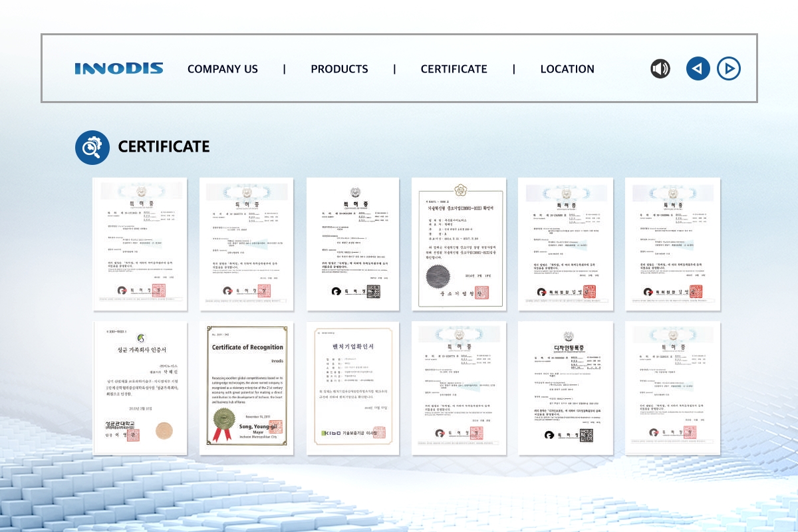Click the INNODIS logo

point(119,68)
